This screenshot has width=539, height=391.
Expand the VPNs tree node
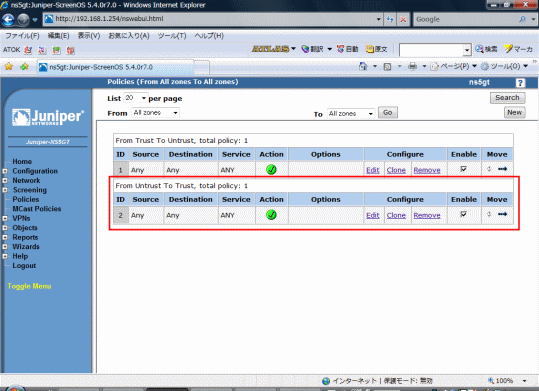pos(5,218)
